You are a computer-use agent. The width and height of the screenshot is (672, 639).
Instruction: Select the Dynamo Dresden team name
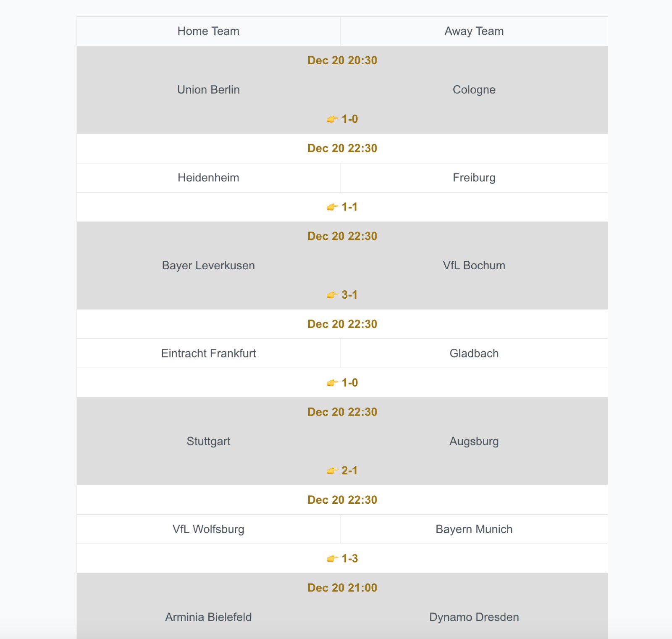coord(474,617)
